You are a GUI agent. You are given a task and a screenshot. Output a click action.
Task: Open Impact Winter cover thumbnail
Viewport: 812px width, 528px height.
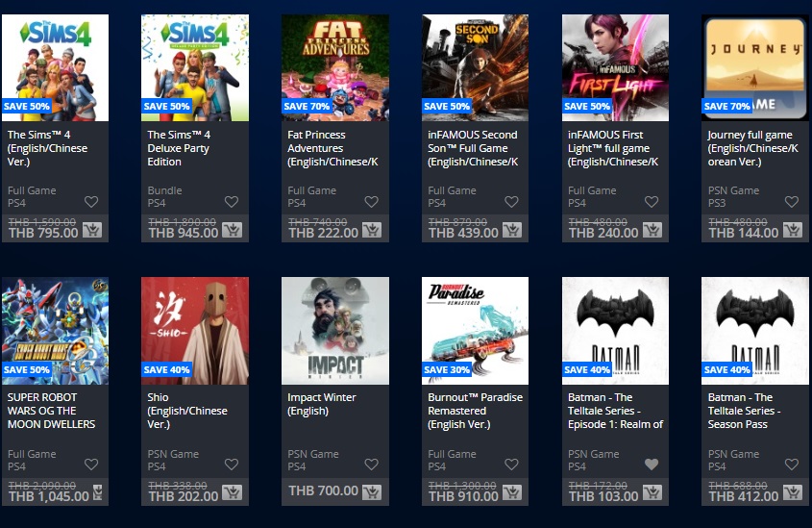pyautogui.click(x=335, y=331)
